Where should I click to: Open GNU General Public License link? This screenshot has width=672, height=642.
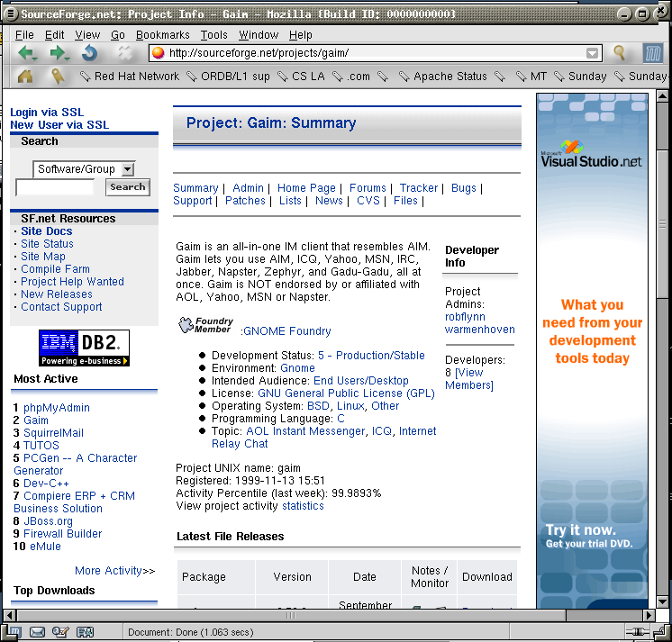coord(346,393)
